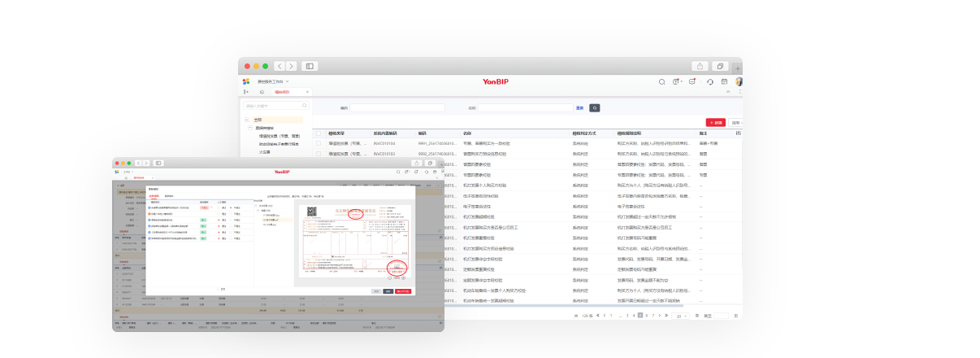Click the Safari sidebar toggle icon
Viewport: 980px width, 358px height.
(309, 66)
